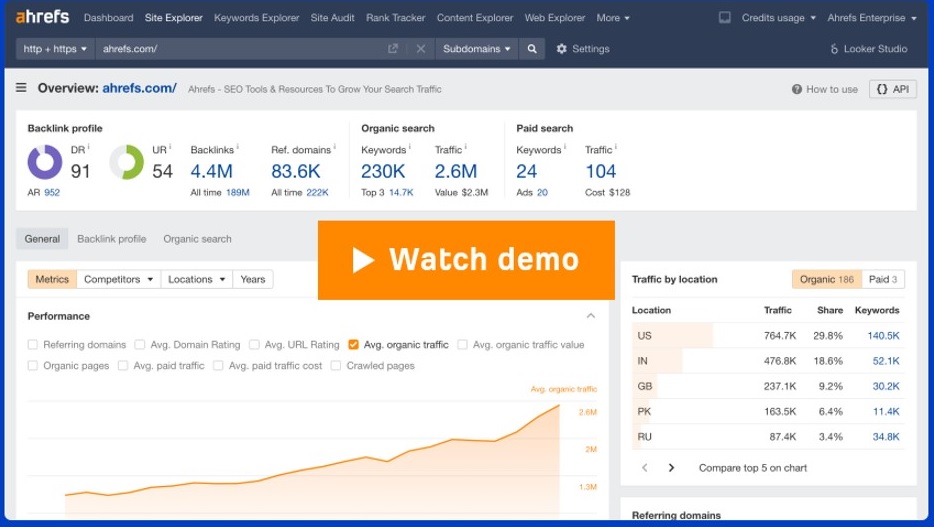
Task: Enable Avg. organic traffic value checkbox
Action: click(x=462, y=345)
